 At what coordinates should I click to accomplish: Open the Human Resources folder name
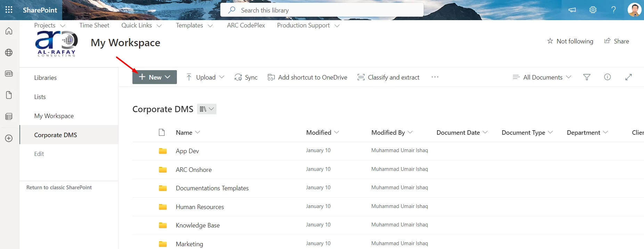200,207
